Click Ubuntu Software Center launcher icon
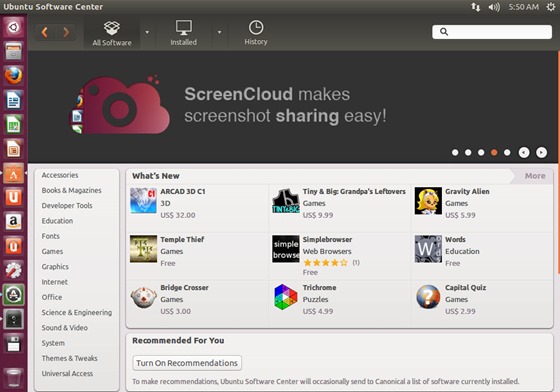Image resolution: width=560 pixels, height=392 pixels. click(14, 174)
